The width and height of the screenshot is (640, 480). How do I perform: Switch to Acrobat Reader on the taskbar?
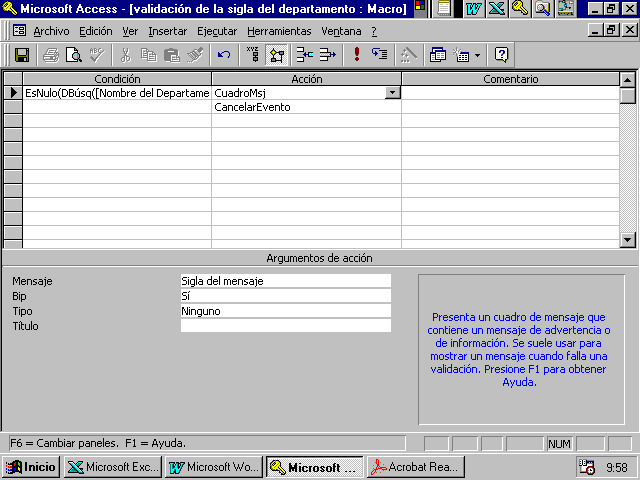[x=416, y=467]
